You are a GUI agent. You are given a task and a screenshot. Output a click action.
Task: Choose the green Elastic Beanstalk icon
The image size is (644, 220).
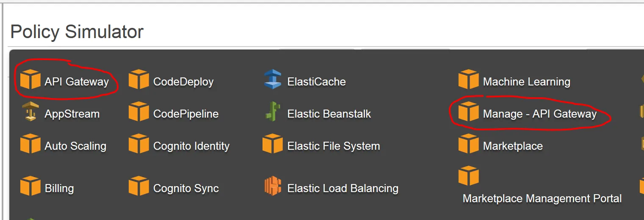tap(272, 111)
